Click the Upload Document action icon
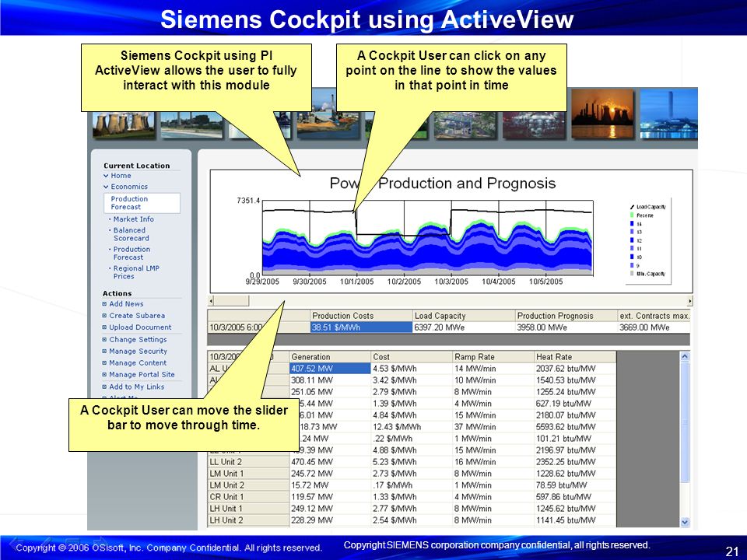 pos(104,327)
